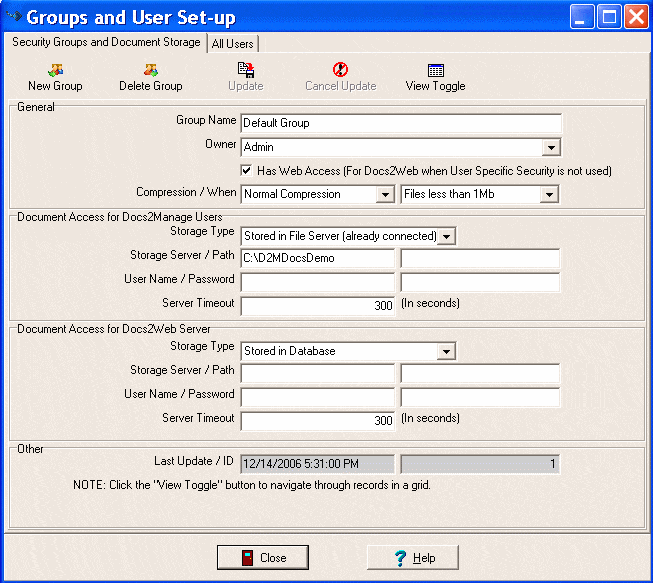Switch to the All Users tab
This screenshot has height=583, width=653.
tap(233, 44)
